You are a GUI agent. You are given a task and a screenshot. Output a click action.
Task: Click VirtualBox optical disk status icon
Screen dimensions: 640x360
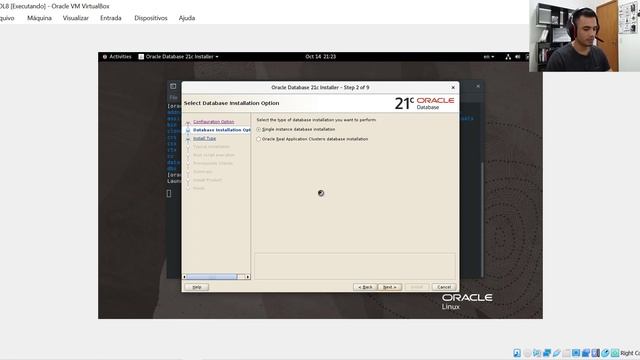527,353
